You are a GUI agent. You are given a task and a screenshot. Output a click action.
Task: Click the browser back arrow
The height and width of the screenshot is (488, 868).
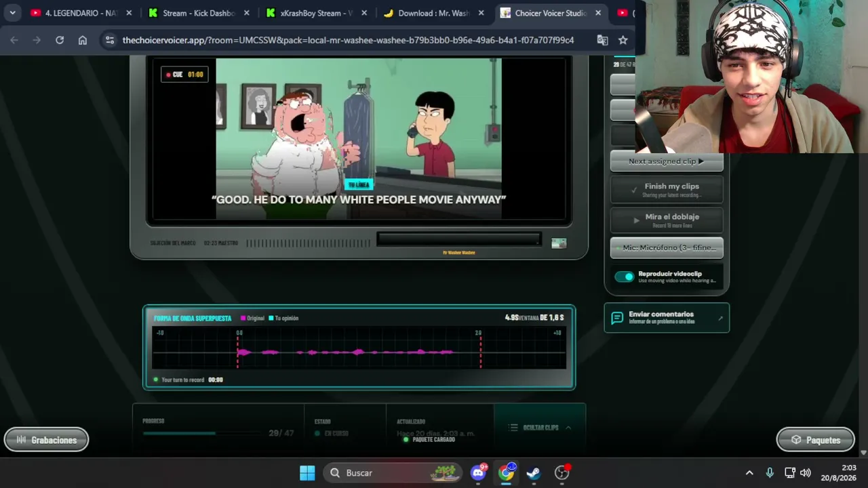14,40
